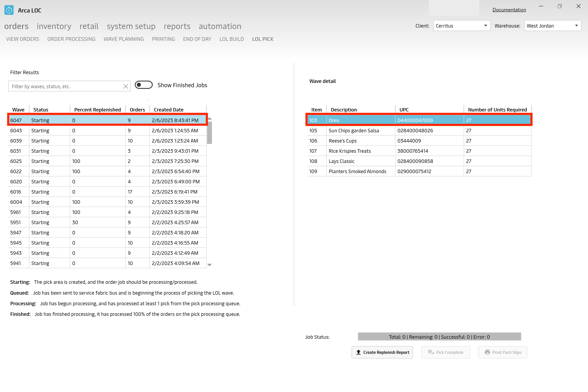
Task: Click the Job Status progress bar
Action: click(x=440, y=337)
